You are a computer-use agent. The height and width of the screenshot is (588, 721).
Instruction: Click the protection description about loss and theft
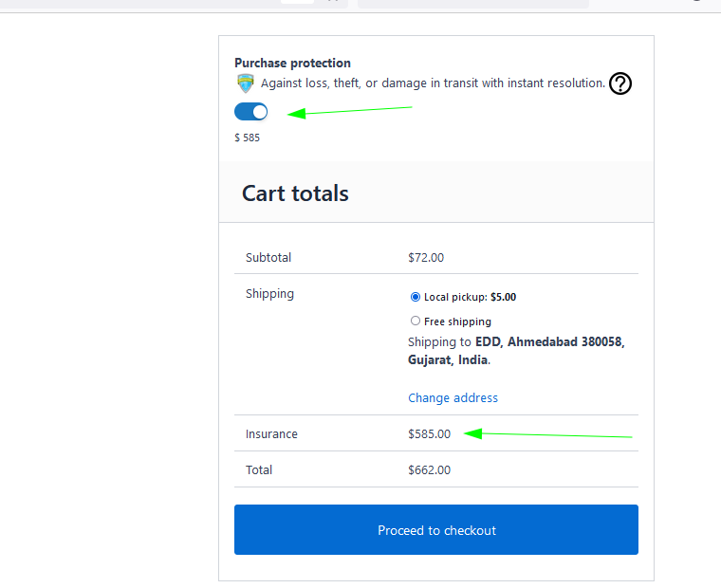tap(433, 83)
